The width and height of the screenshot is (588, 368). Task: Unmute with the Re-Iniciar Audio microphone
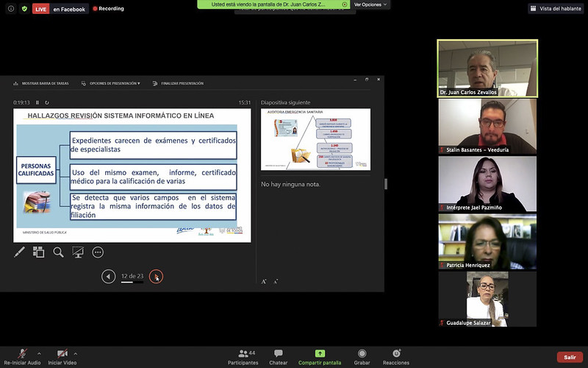[x=22, y=354]
